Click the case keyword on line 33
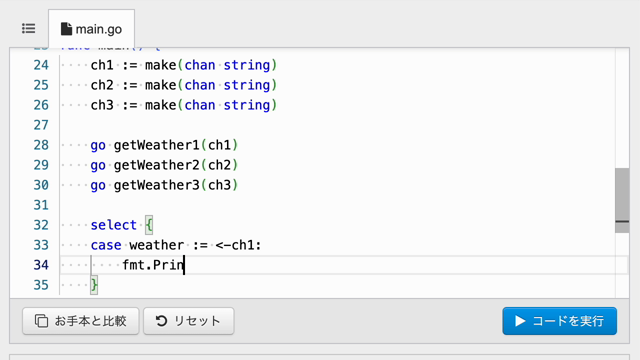 (106, 245)
